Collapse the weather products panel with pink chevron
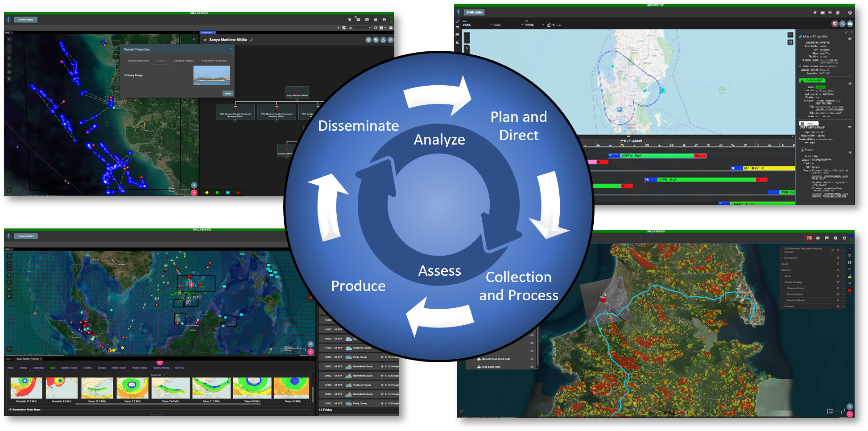 (160, 362)
